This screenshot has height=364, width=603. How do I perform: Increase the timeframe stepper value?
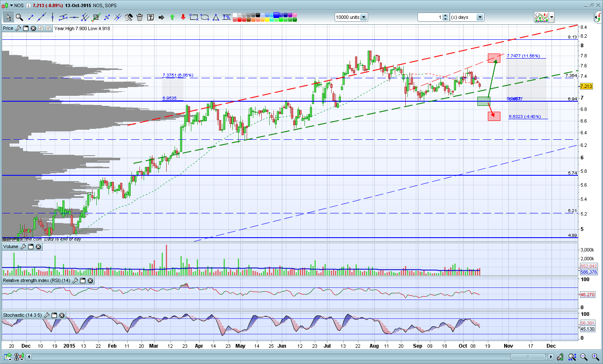point(446,15)
